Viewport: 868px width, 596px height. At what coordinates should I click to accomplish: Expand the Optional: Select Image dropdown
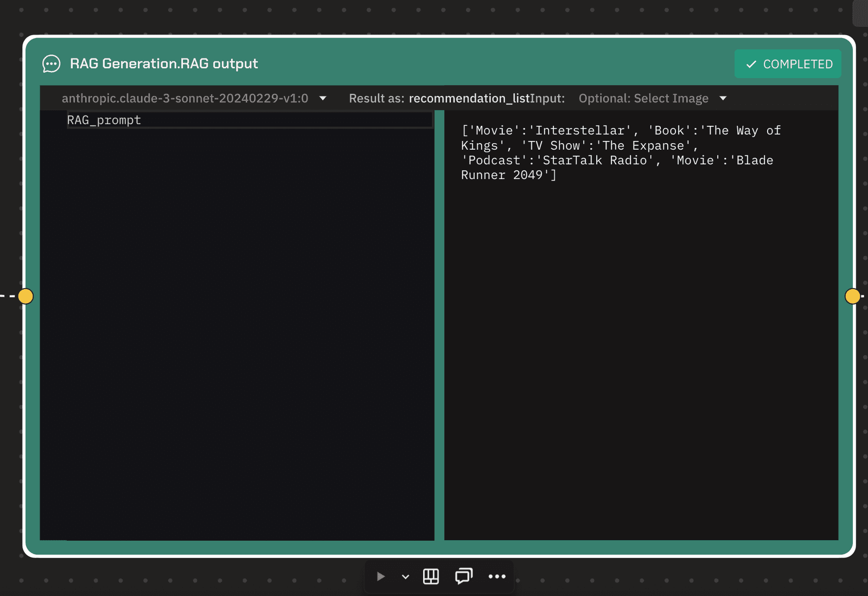pyautogui.click(x=653, y=98)
